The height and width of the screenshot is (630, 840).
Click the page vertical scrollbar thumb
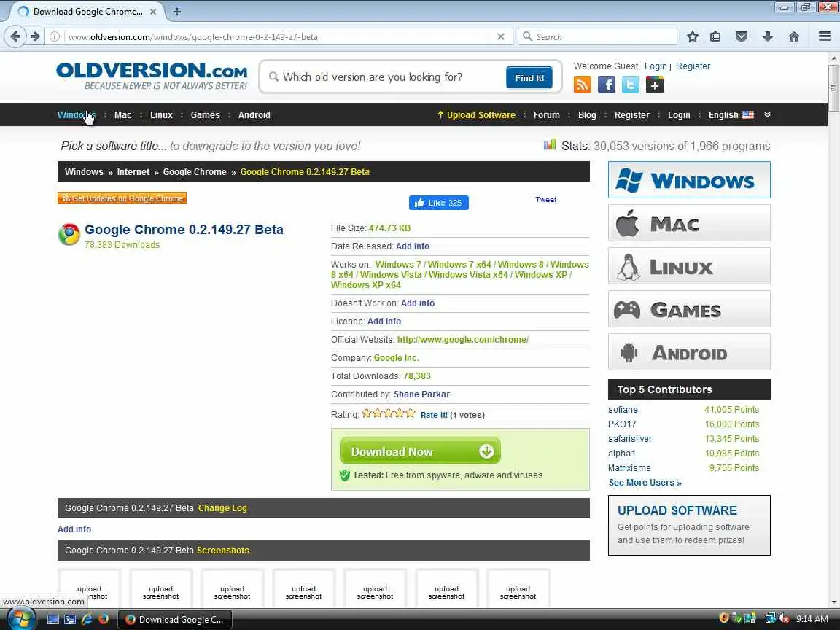click(833, 87)
